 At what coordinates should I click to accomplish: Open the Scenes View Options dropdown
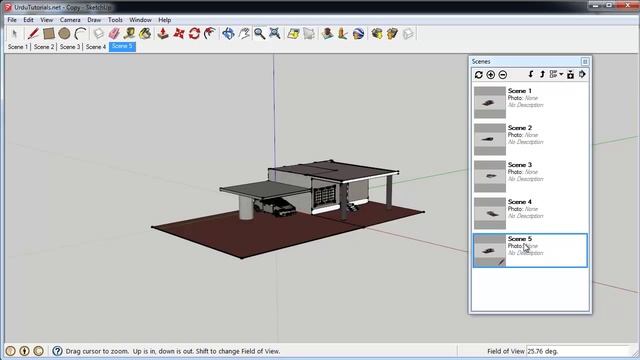click(556, 74)
